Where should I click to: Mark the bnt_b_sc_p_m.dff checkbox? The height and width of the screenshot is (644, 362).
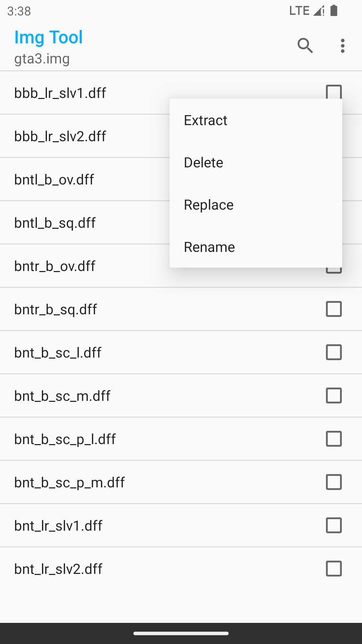tap(334, 482)
